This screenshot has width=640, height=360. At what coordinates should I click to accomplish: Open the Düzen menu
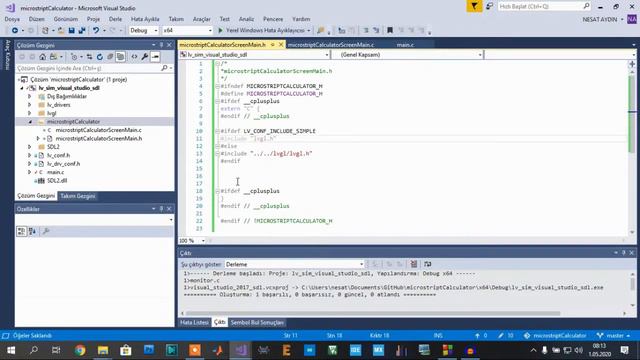tap(36, 19)
